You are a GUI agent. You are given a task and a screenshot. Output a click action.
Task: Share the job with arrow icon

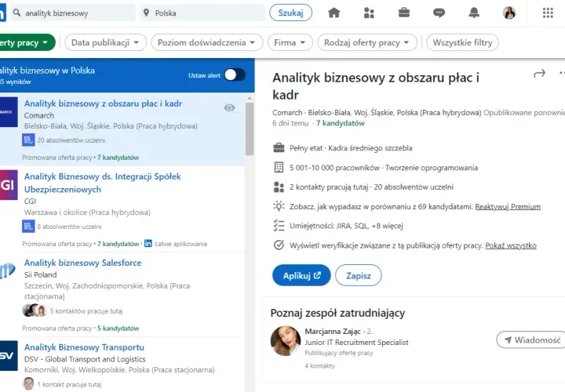(539, 74)
